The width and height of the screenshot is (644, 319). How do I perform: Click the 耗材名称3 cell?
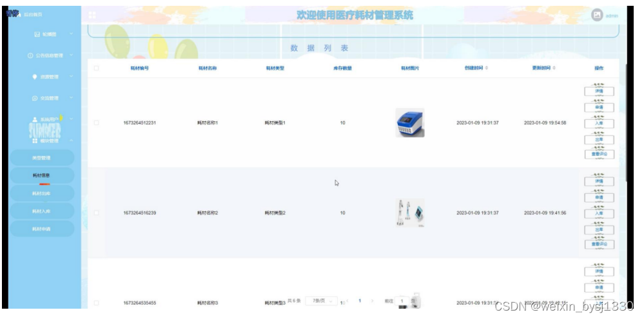pyautogui.click(x=208, y=303)
